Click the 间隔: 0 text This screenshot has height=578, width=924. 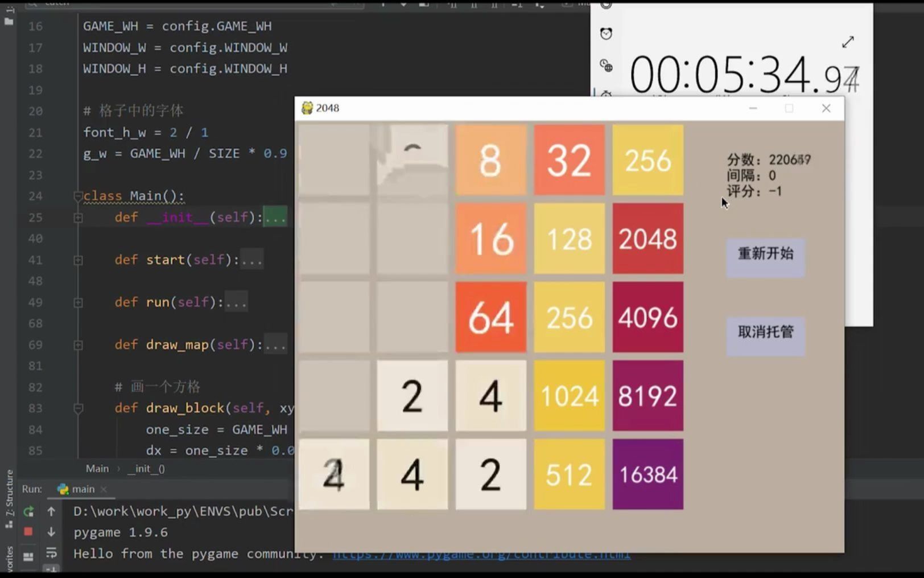[751, 175]
